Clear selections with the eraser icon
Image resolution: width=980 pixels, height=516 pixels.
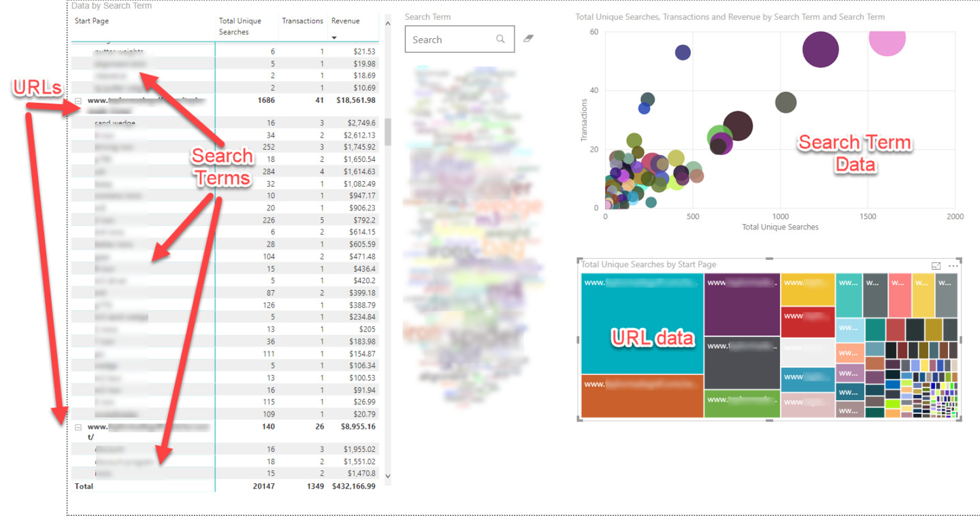point(528,39)
